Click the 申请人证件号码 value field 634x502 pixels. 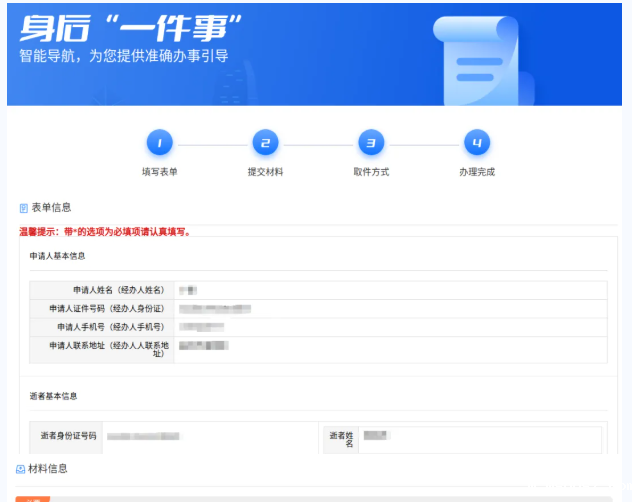pos(390,308)
